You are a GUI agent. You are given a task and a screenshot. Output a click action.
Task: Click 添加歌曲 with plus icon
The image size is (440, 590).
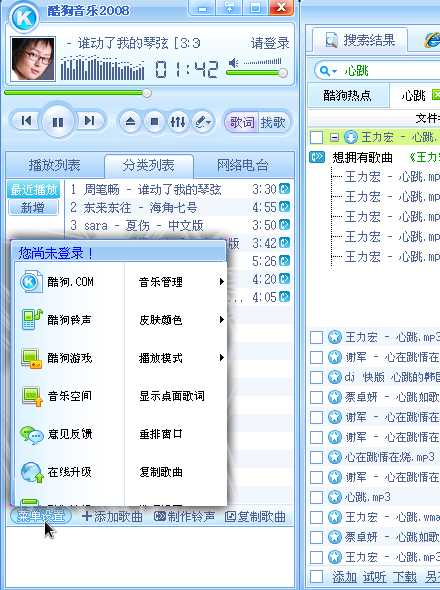pyautogui.click(x=112, y=517)
